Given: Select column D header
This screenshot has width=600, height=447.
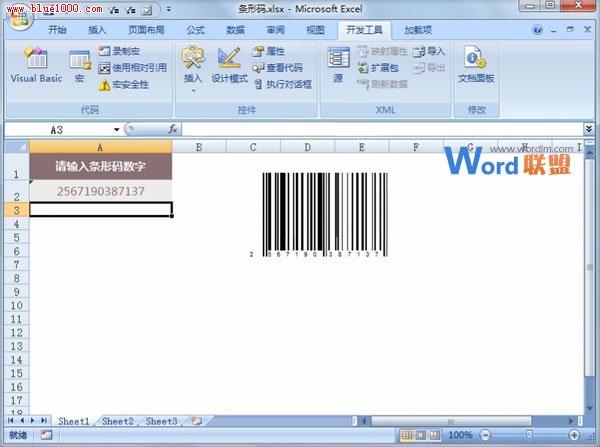Looking at the screenshot, I should 308,147.
